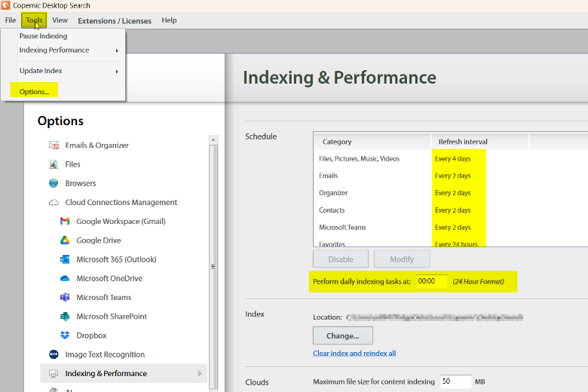Click the options list scrollbar up arrow
This screenshot has width=588, height=392.
pos(213,139)
